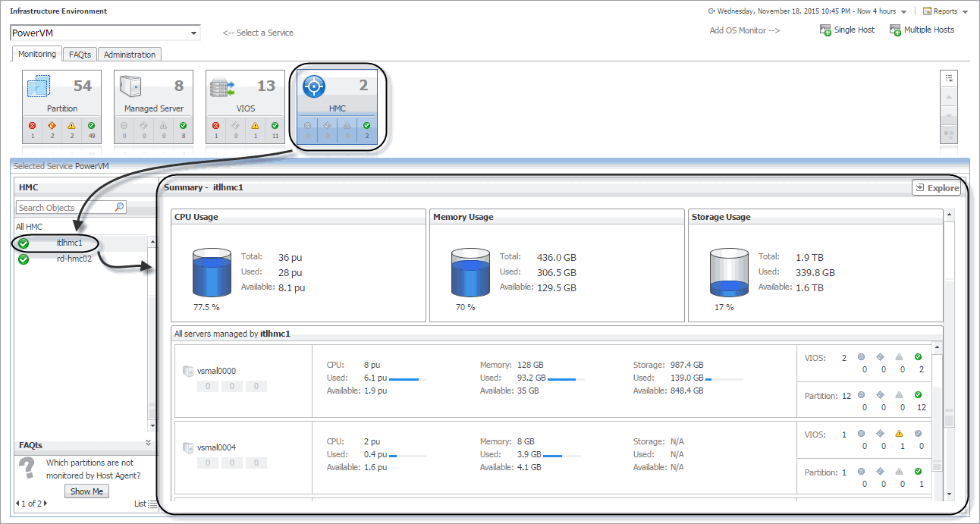The width and height of the screenshot is (980, 524).
Task: Click the HMC target icon tile
Action: pyautogui.click(x=314, y=86)
